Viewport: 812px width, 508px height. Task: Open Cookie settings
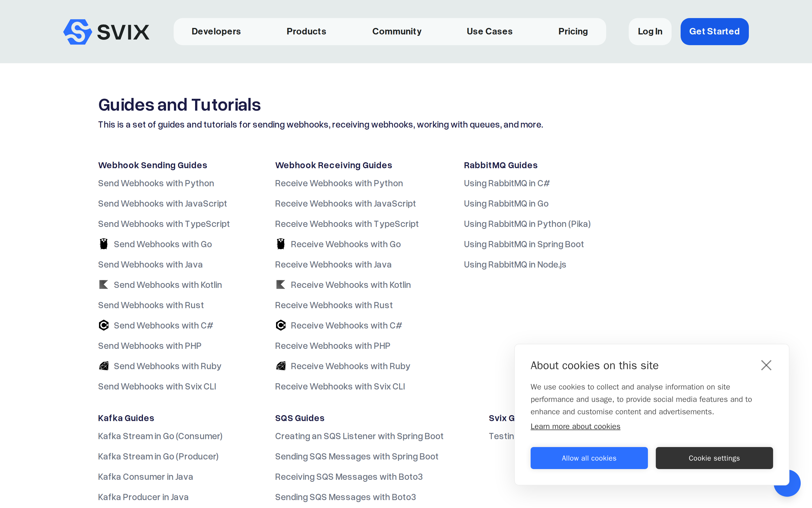714,458
